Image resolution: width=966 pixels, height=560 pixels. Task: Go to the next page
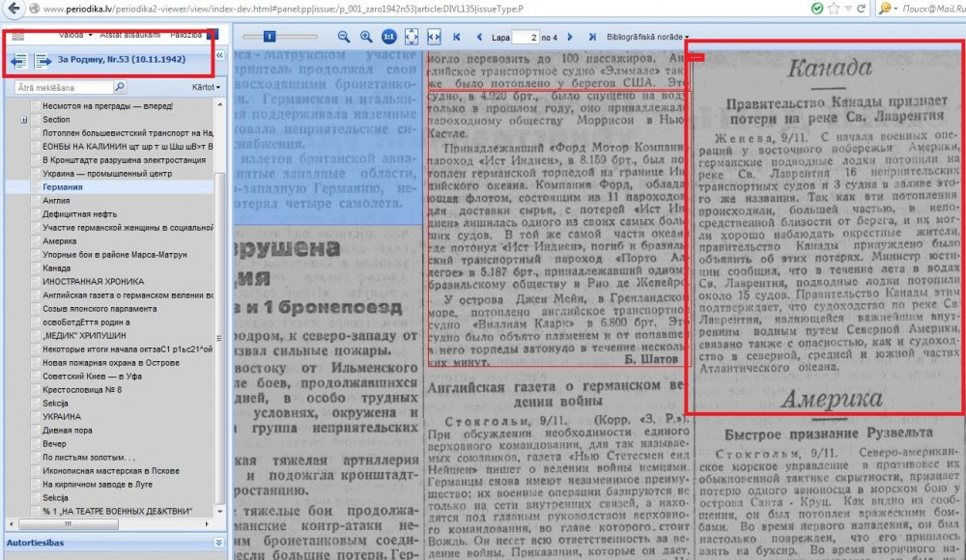[570, 37]
